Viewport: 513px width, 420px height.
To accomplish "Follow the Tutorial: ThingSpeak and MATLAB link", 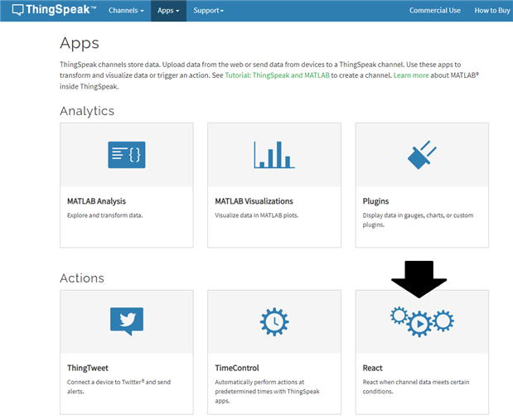I will (x=277, y=75).
